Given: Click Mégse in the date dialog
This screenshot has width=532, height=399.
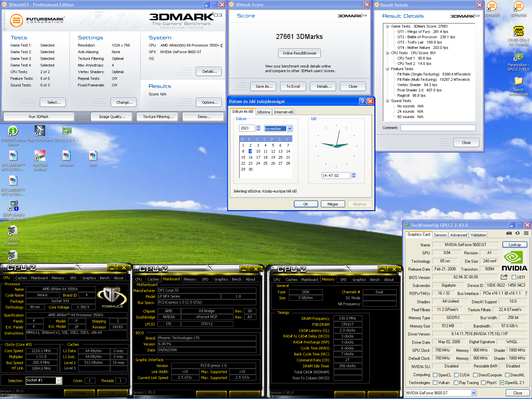Looking at the screenshot, I should (332, 204).
